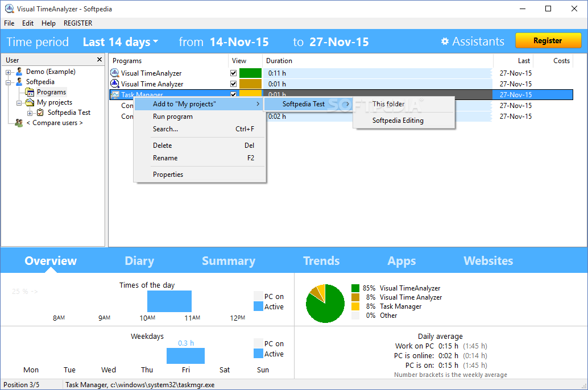Switch to the Diary tab
The image size is (588, 390).
[139, 260]
